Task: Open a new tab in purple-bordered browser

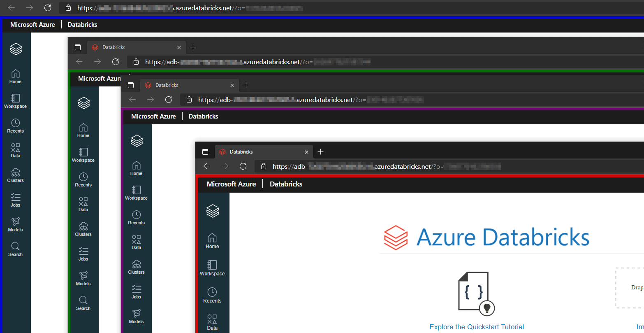Action: coord(246,85)
